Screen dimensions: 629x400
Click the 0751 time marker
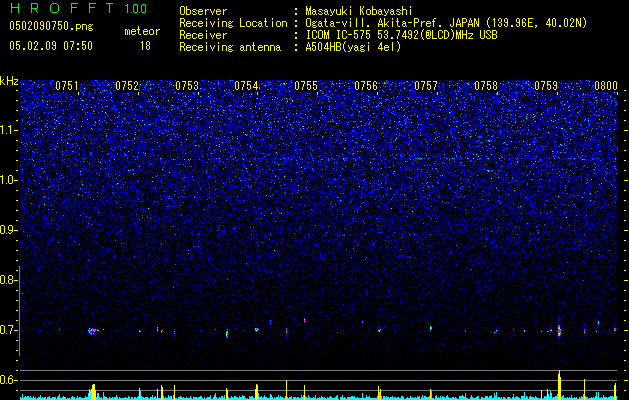click(x=67, y=86)
